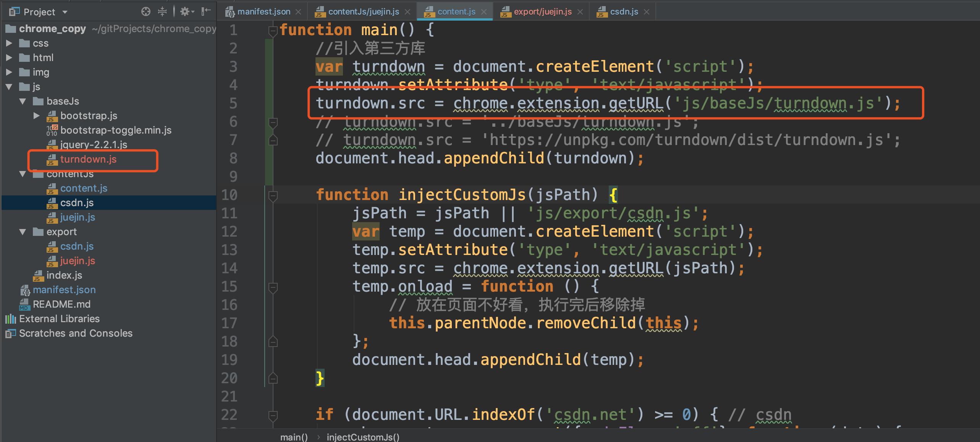Expand the css folder
This screenshot has height=442, width=980.
point(9,43)
